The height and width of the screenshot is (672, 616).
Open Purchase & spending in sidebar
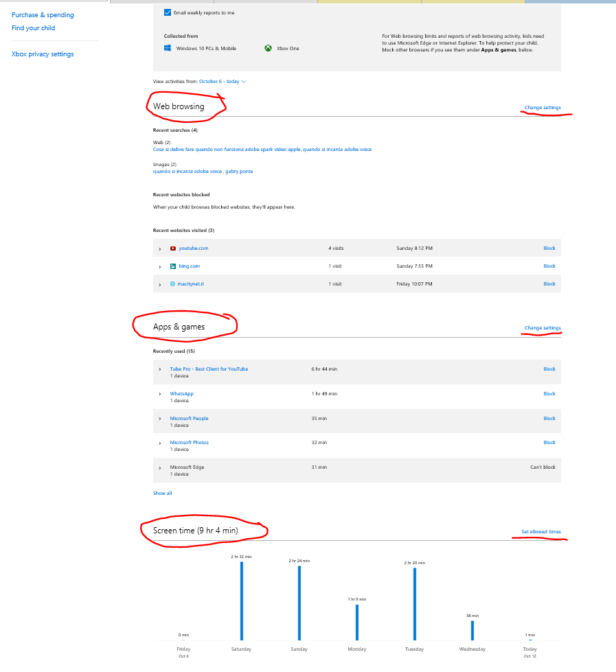pos(43,15)
